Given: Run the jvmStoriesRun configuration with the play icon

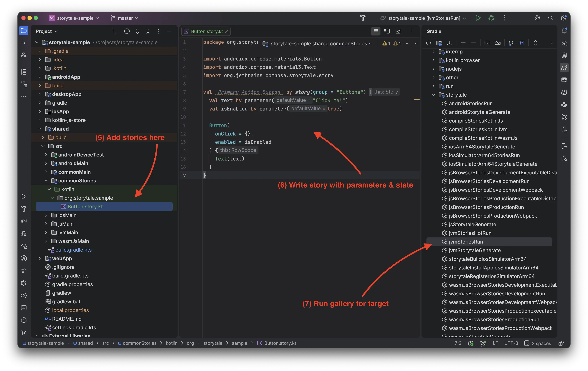Looking at the screenshot, I should [478, 18].
